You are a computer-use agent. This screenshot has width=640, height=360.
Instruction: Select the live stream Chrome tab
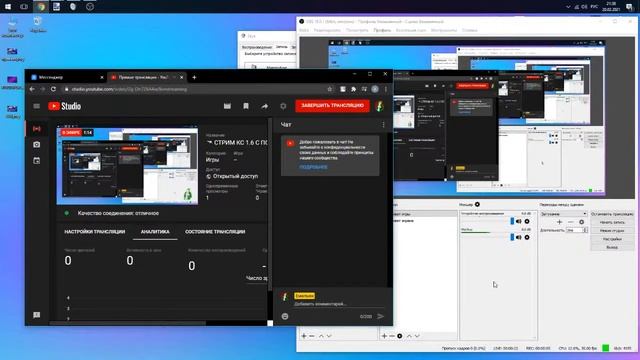[146, 77]
